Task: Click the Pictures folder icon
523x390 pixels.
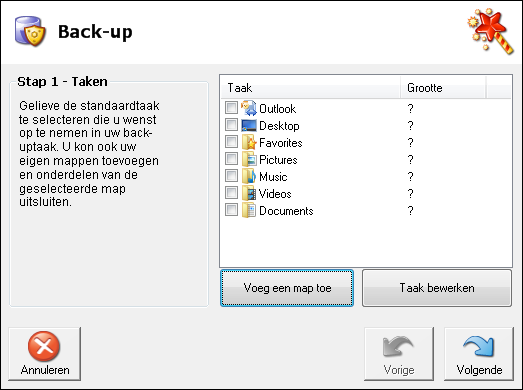Action: click(249, 159)
